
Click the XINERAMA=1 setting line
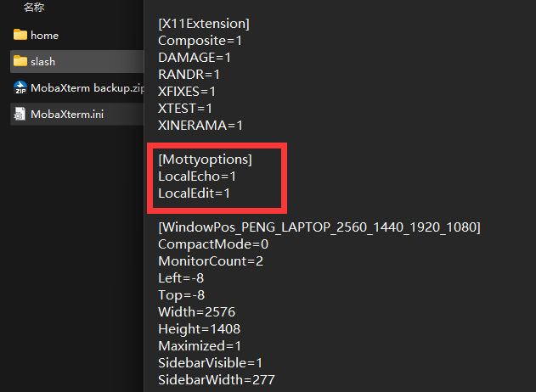tap(200, 126)
